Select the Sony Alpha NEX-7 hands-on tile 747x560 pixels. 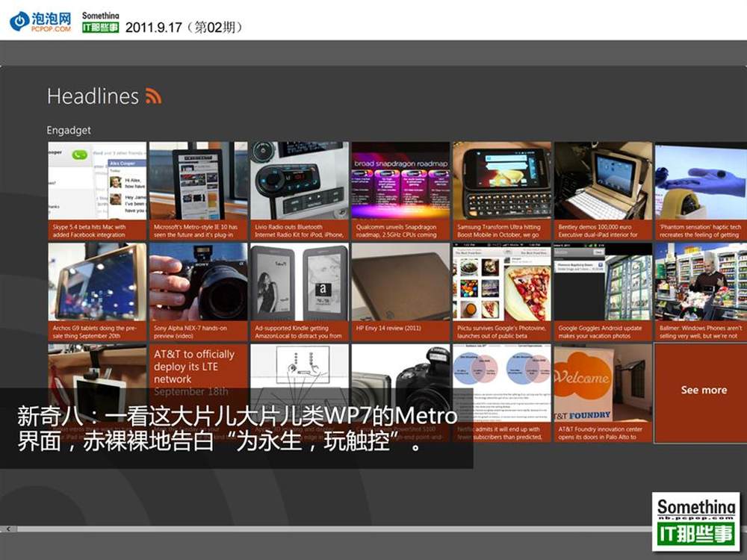198,292
